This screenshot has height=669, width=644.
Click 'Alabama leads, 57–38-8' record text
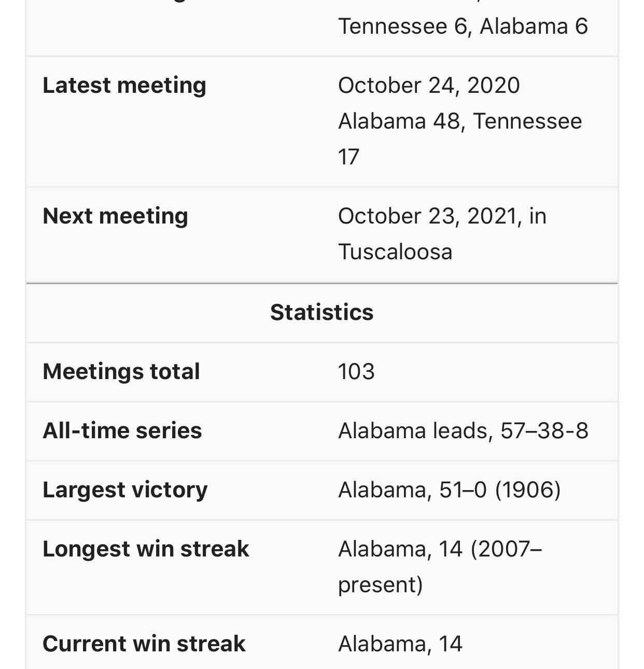coord(463,430)
